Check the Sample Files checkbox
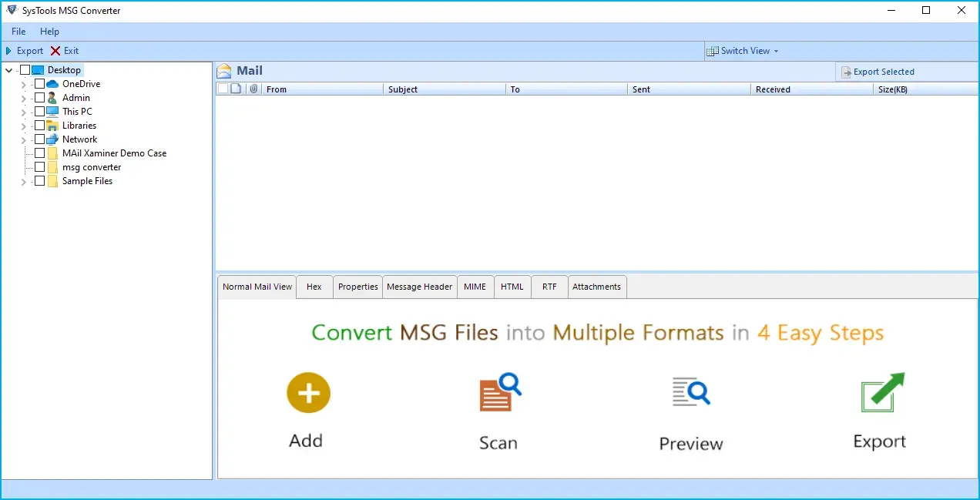980x500 pixels. 39,181
